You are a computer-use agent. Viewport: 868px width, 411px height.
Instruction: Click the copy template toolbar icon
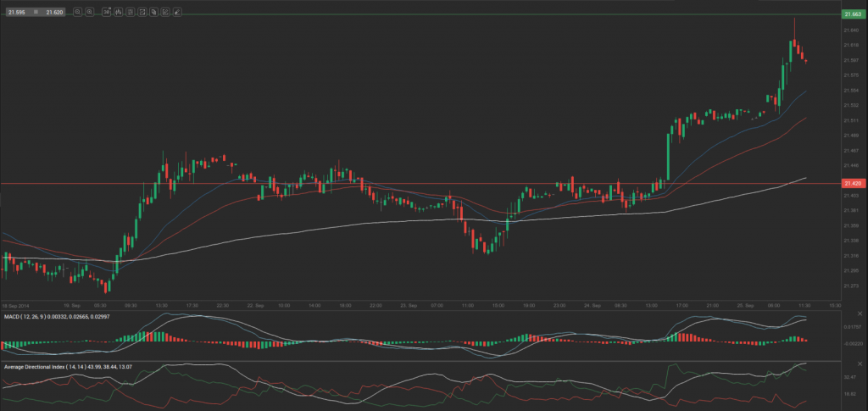[x=154, y=13]
